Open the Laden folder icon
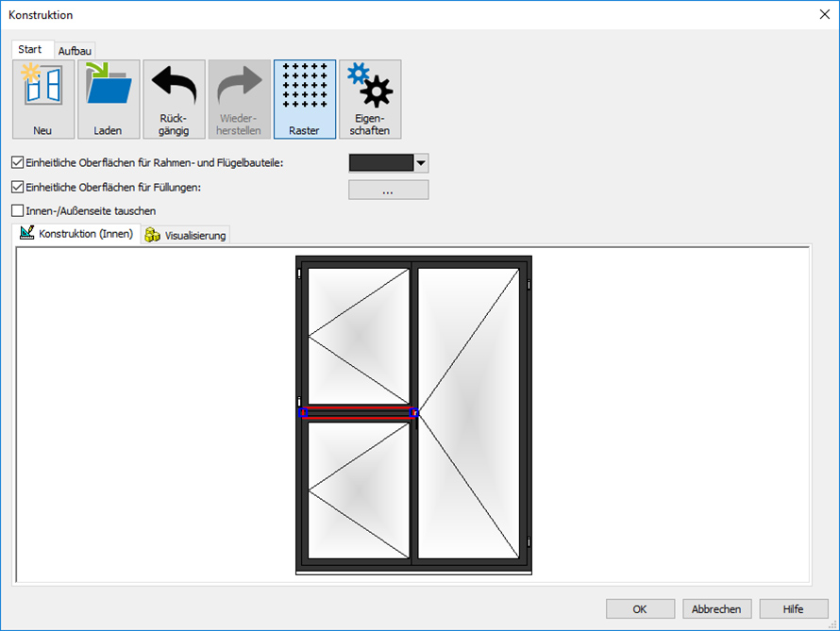Viewport: 840px width, 631px height. click(x=109, y=99)
